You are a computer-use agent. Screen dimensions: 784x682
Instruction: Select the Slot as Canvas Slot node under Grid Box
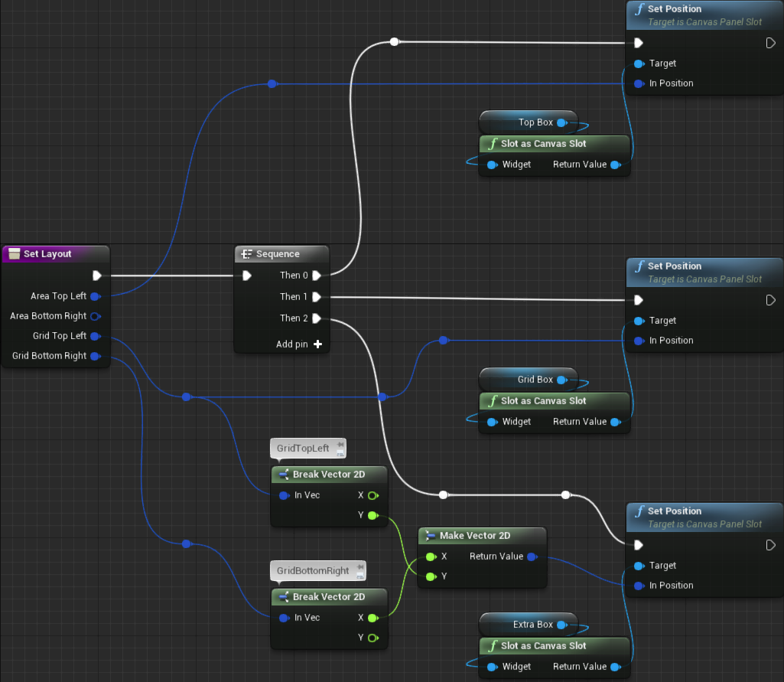pyautogui.click(x=554, y=413)
